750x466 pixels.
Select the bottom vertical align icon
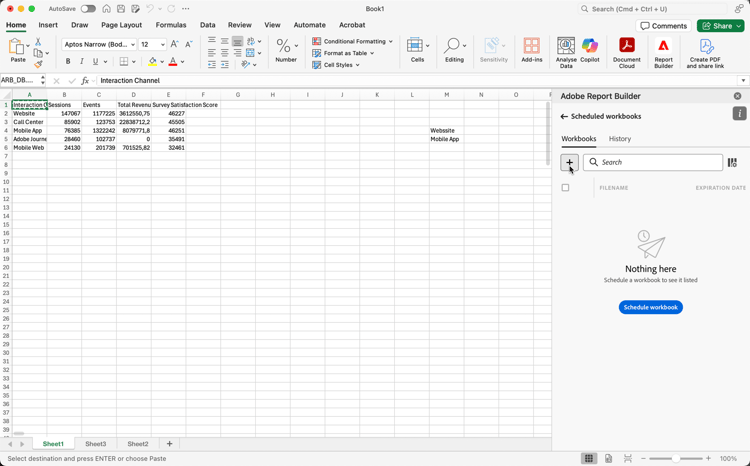click(x=237, y=41)
